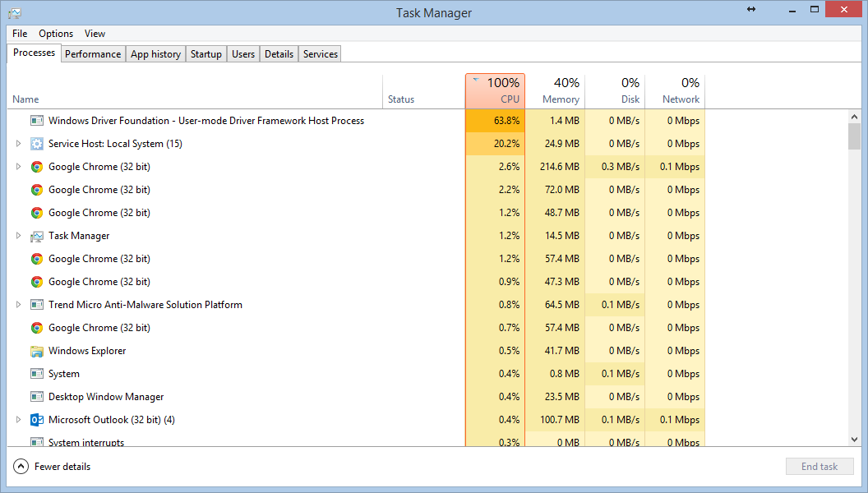Click the Trend Micro Anti-Malware process icon
Image resolution: width=868 pixels, height=493 pixels.
(x=37, y=305)
